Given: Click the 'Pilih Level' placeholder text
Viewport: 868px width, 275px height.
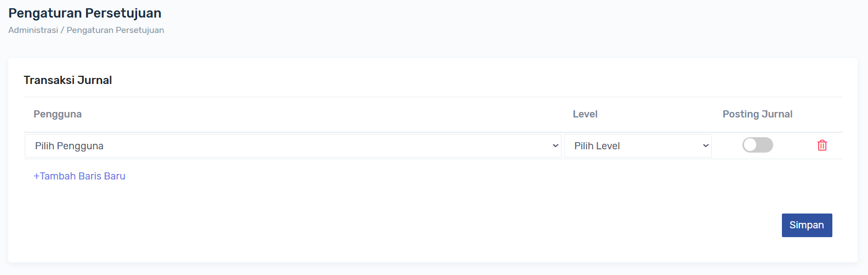Looking at the screenshot, I should pyautogui.click(x=597, y=146).
